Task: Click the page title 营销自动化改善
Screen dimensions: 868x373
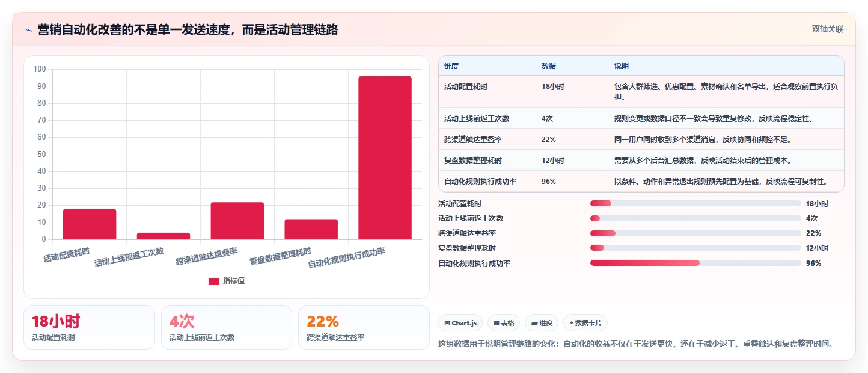Action: tap(188, 29)
